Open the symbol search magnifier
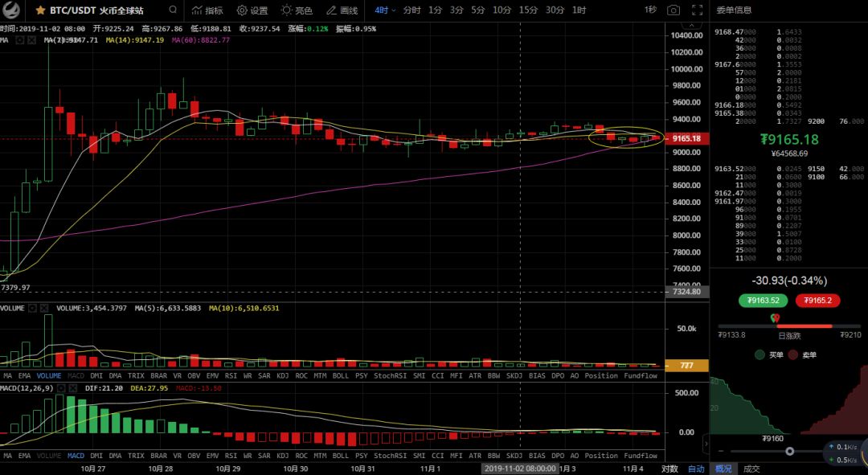Image resolution: width=868 pixels, height=475 pixels. coord(174,10)
